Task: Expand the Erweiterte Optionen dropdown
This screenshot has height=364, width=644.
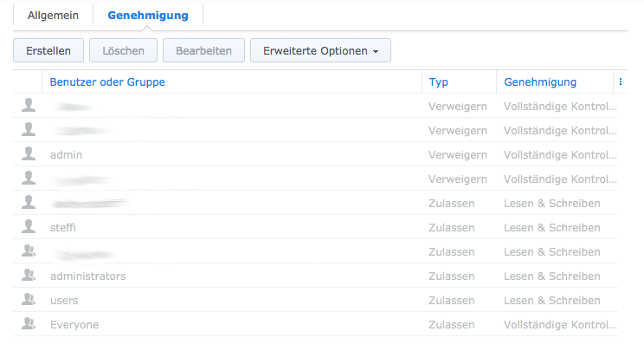Action: coord(320,51)
